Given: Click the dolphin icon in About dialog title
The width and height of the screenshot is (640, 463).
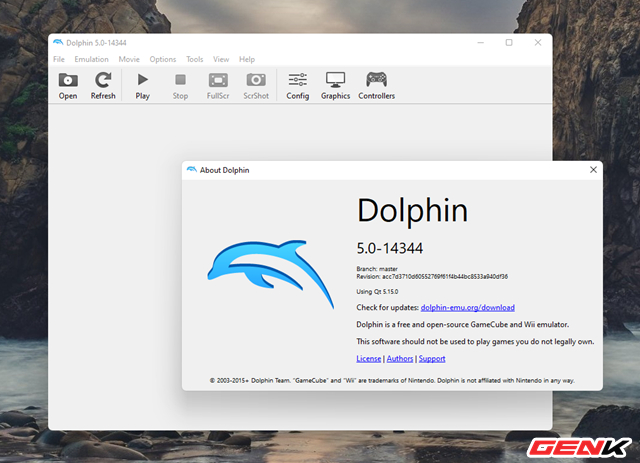Looking at the screenshot, I should (191, 169).
